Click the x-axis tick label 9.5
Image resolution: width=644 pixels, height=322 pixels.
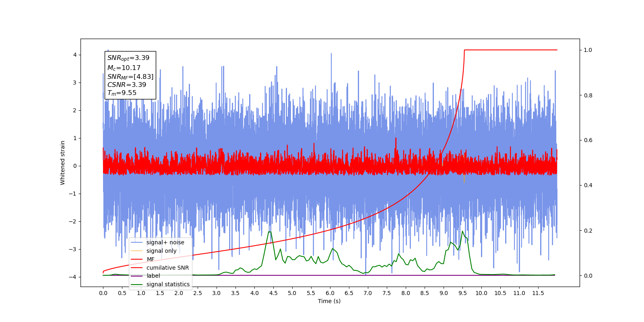point(462,293)
